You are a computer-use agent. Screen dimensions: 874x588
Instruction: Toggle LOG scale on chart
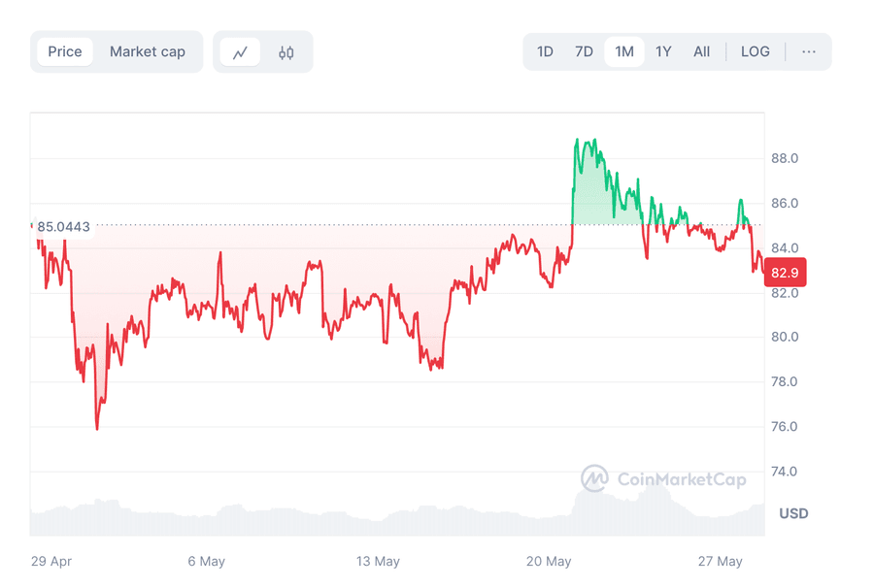pyautogui.click(x=755, y=51)
